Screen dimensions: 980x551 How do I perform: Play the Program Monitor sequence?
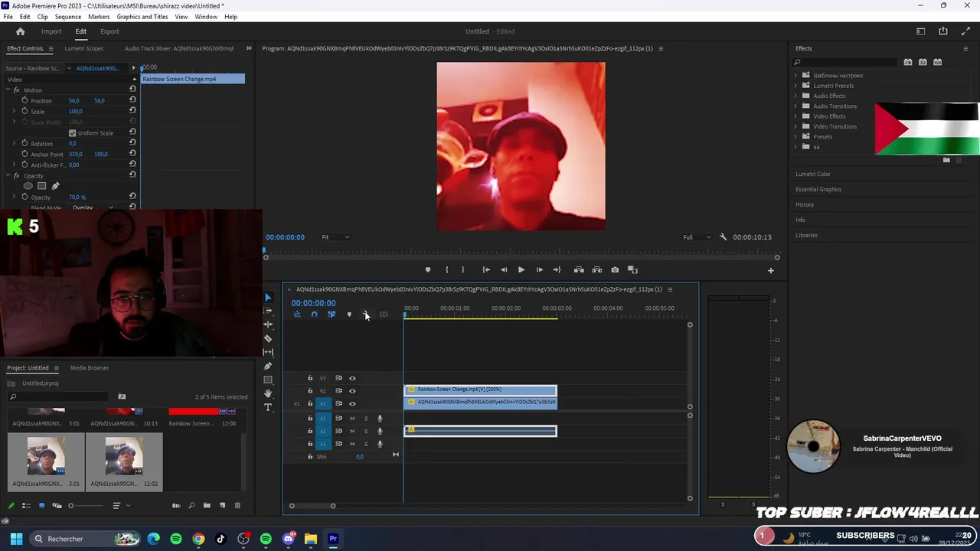tap(521, 269)
